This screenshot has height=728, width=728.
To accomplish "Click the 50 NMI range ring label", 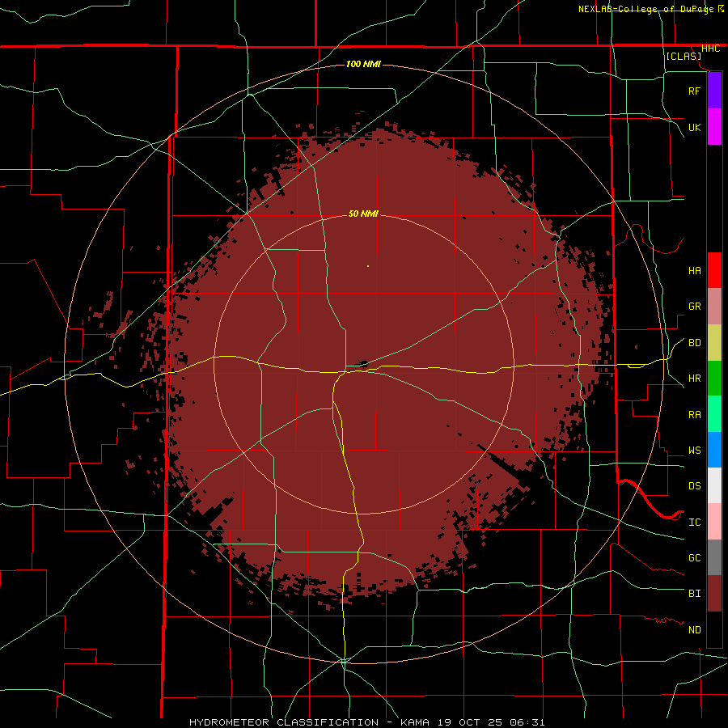I will point(363,214).
